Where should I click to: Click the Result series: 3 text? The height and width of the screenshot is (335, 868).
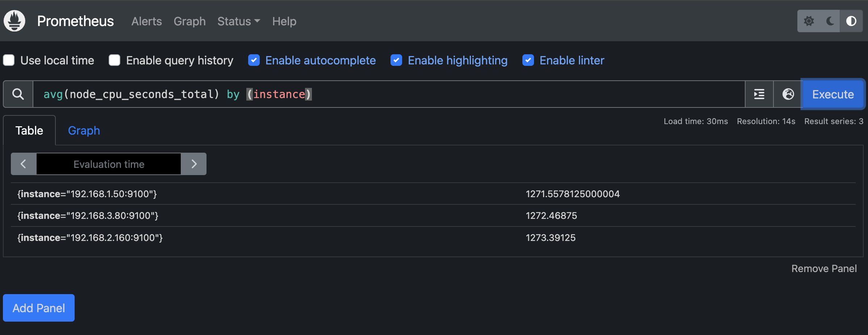[x=834, y=121]
